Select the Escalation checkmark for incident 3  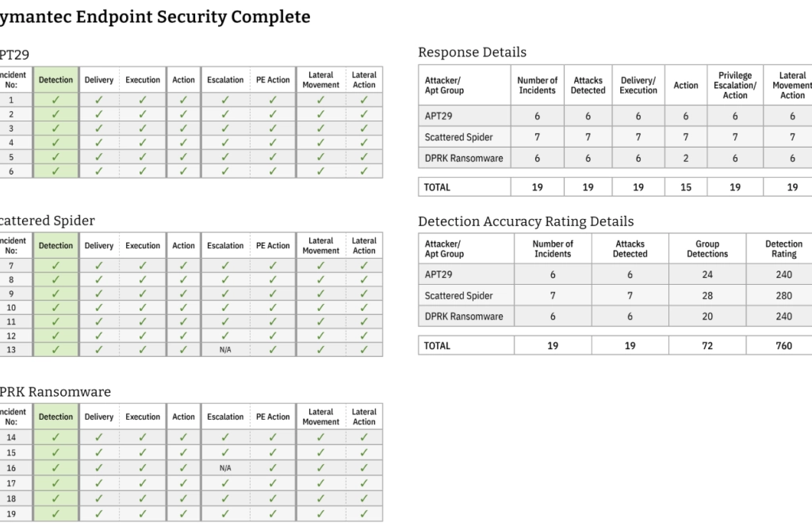pyautogui.click(x=225, y=129)
